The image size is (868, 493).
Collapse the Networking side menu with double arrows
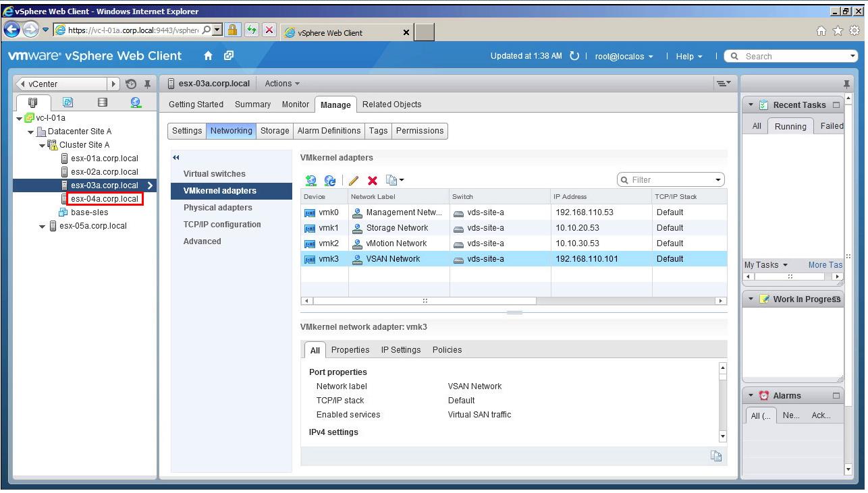click(176, 158)
